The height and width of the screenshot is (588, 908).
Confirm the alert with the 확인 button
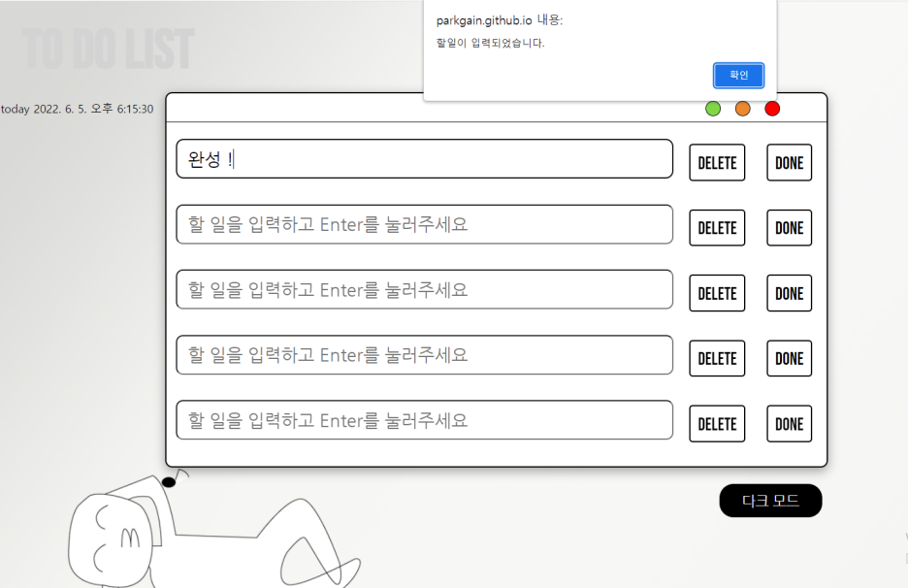(738, 76)
